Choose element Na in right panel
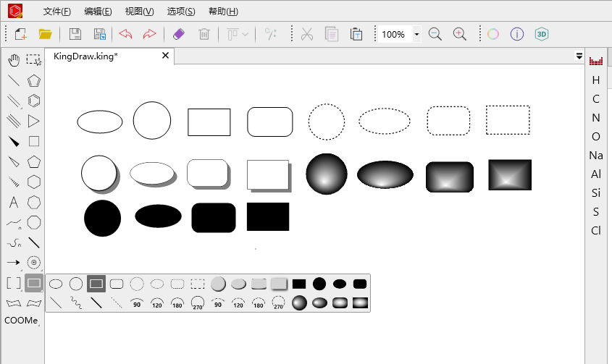 click(x=596, y=156)
